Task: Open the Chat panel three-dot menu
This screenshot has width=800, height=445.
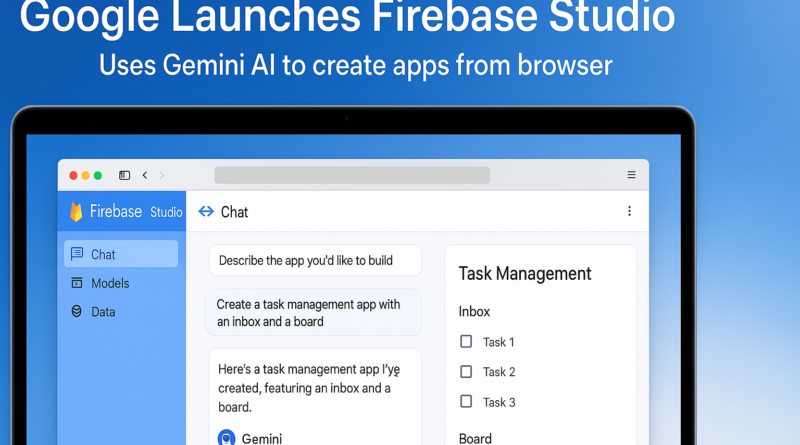Action: [x=629, y=211]
